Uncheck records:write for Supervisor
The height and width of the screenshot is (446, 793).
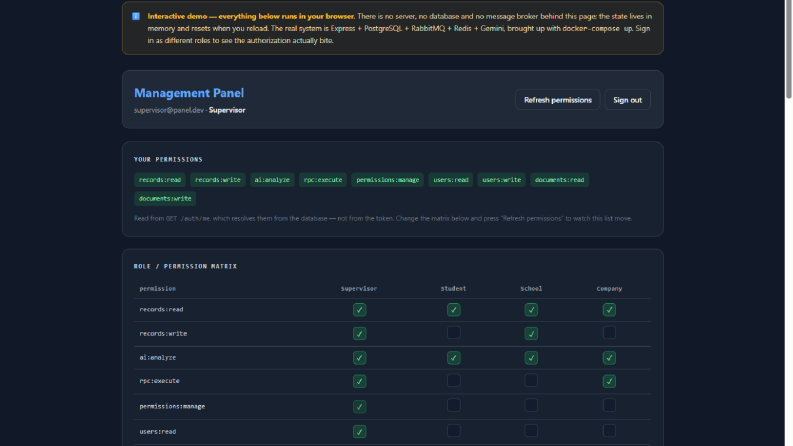pos(359,333)
